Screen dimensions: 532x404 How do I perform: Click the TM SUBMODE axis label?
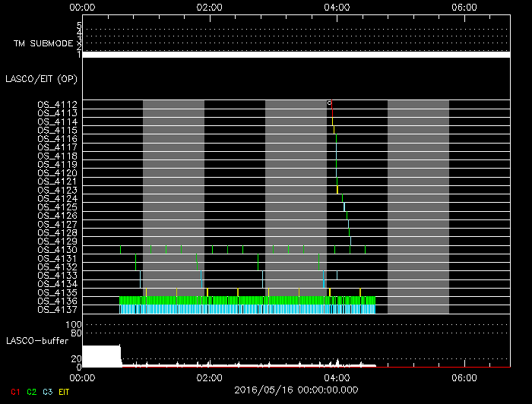tap(43, 43)
